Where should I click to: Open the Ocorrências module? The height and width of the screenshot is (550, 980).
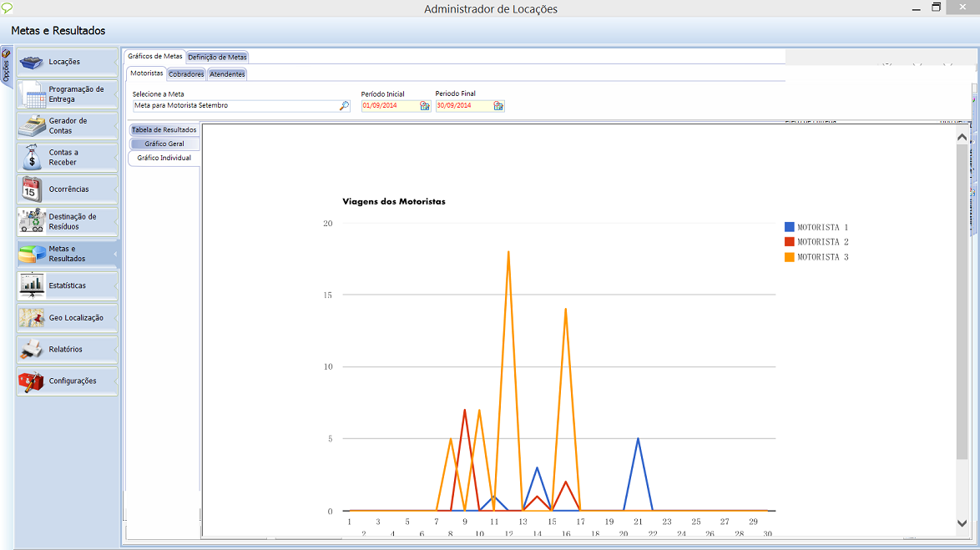pos(67,189)
